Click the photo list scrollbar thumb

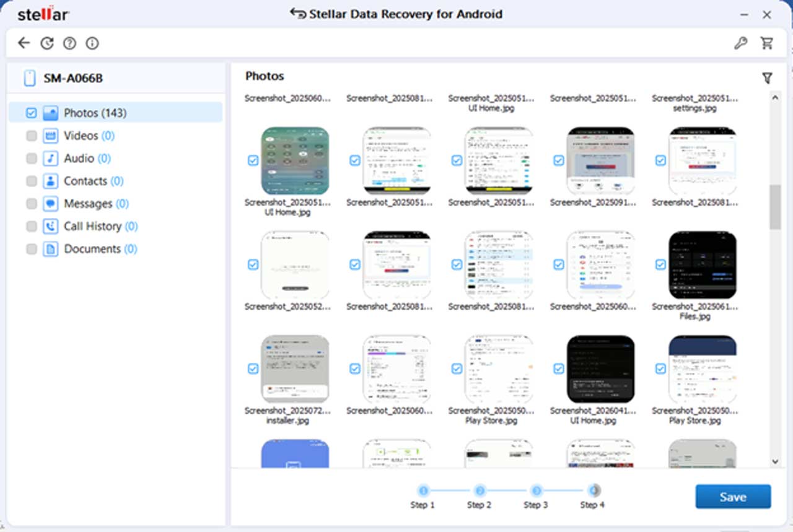pyautogui.click(x=775, y=207)
